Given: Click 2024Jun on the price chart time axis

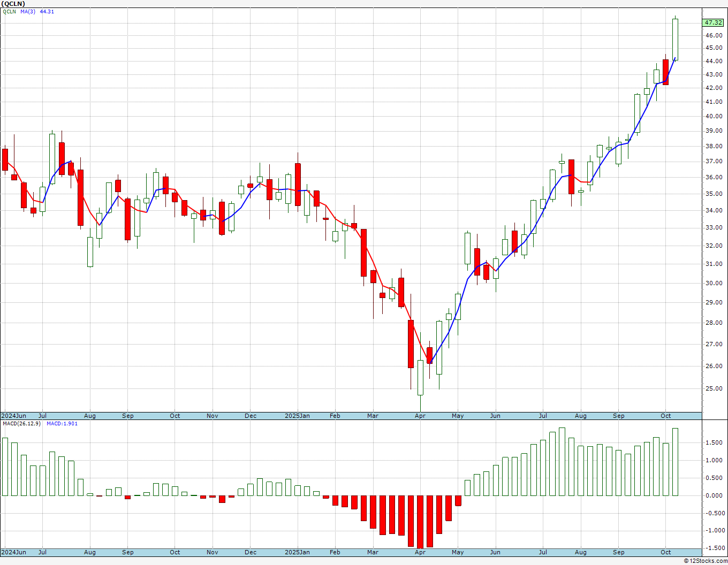Looking at the screenshot, I should click(13, 416).
